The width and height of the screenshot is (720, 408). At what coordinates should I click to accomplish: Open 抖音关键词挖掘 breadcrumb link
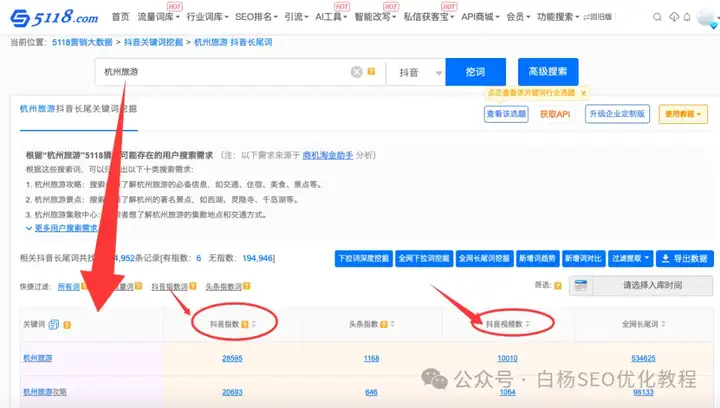[153, 42]
